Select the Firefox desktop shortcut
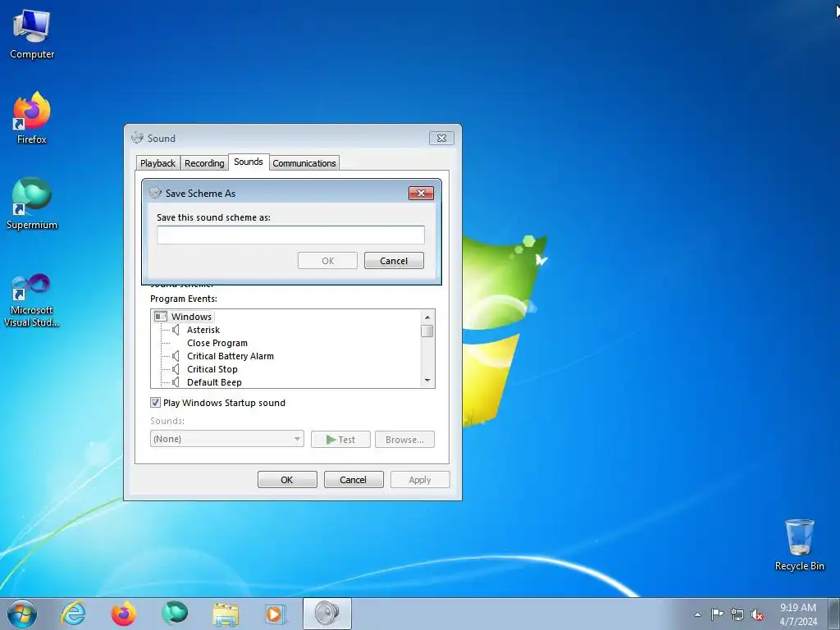The width and height of the screenshot is (840, 630). (x=32, y=118)
